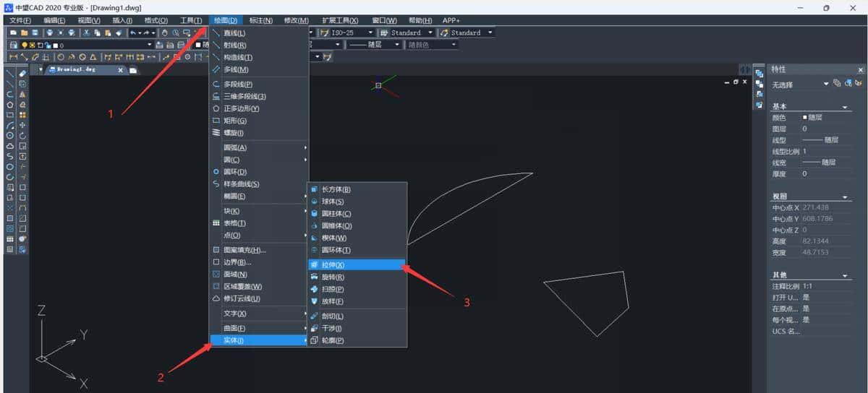Click the 图案填充(H) hatch icon

click(216, 250)
